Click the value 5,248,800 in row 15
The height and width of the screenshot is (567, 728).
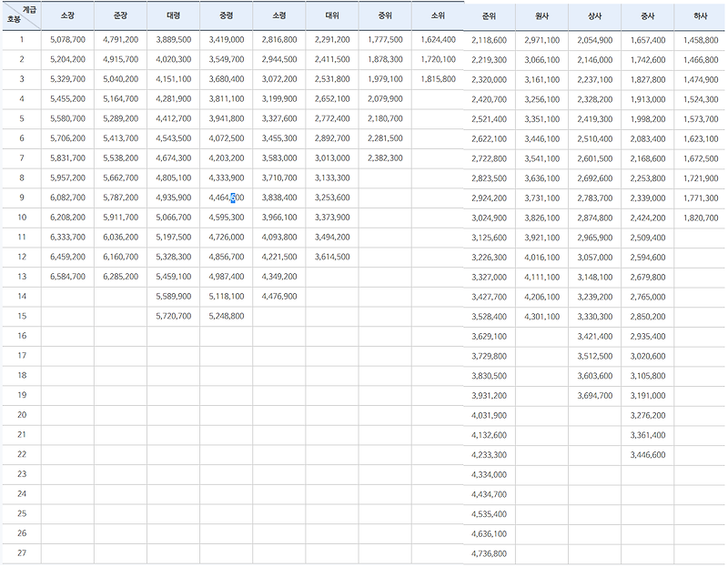[x=227, y=316]
